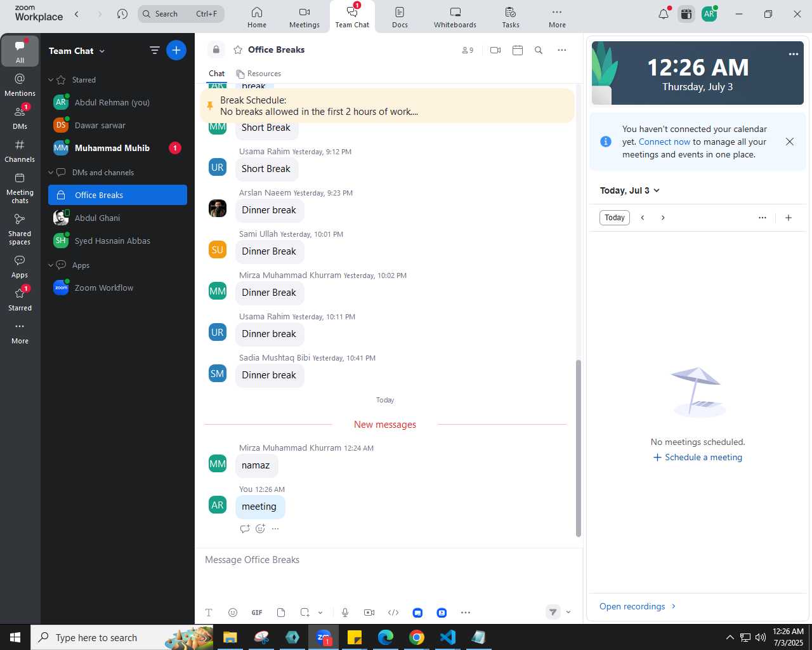Collapse the DMs and channels section
The height and width of the screenshot is (650, 812).
coord(51,173)
